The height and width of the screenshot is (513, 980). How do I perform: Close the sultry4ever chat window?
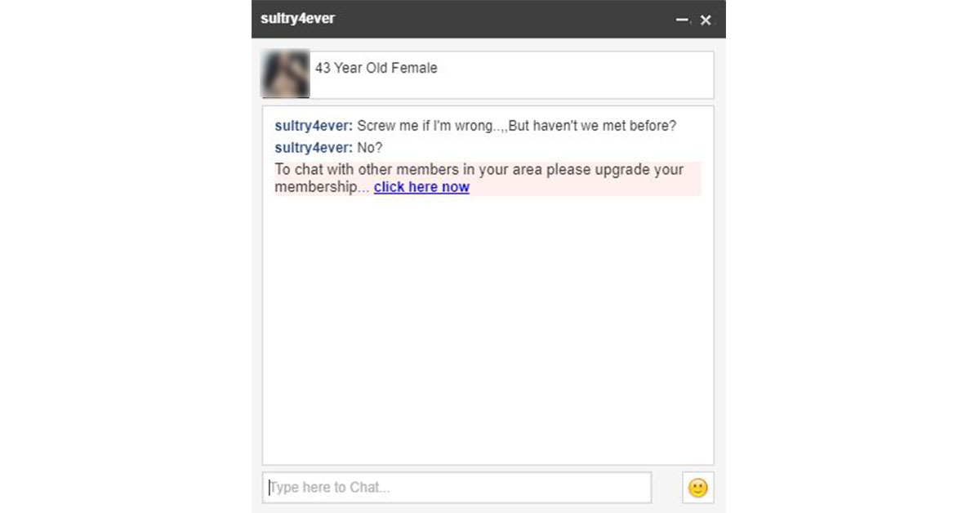(706, 20)
